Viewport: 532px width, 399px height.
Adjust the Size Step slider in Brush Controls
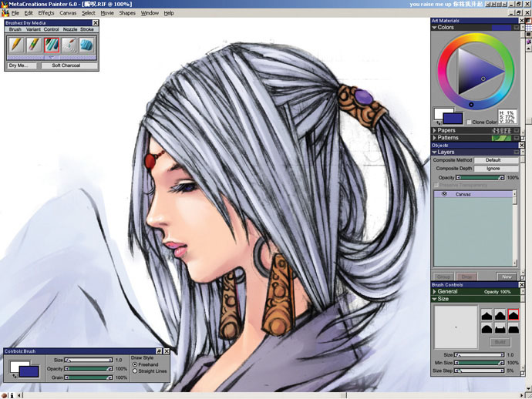click(x=479, y=370)
